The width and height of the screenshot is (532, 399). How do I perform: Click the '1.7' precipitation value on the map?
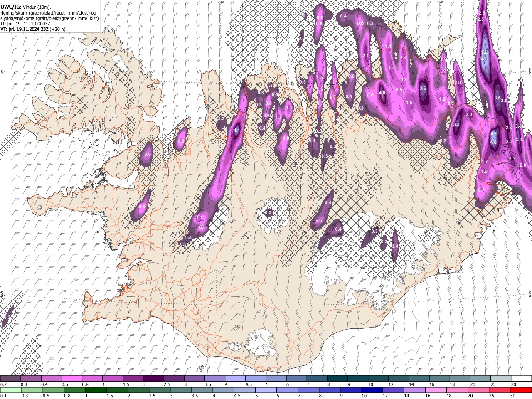click(485, 161)
